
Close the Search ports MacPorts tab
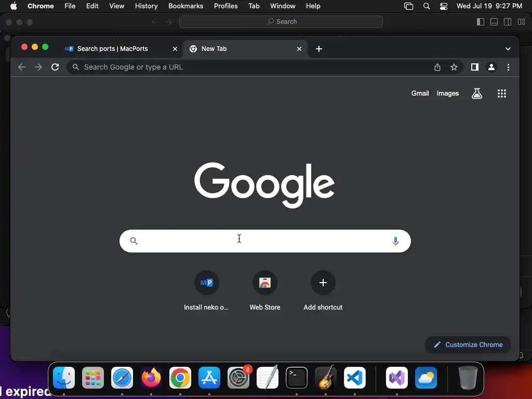pyautogui.click(x=175, y=49)
